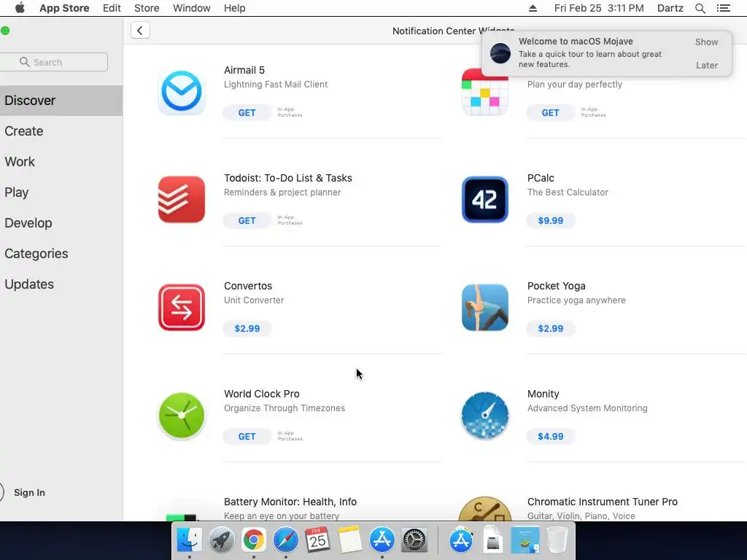Get Airmail 5
The height and width of the screenshot is (560, 747).
coord(247,113)
